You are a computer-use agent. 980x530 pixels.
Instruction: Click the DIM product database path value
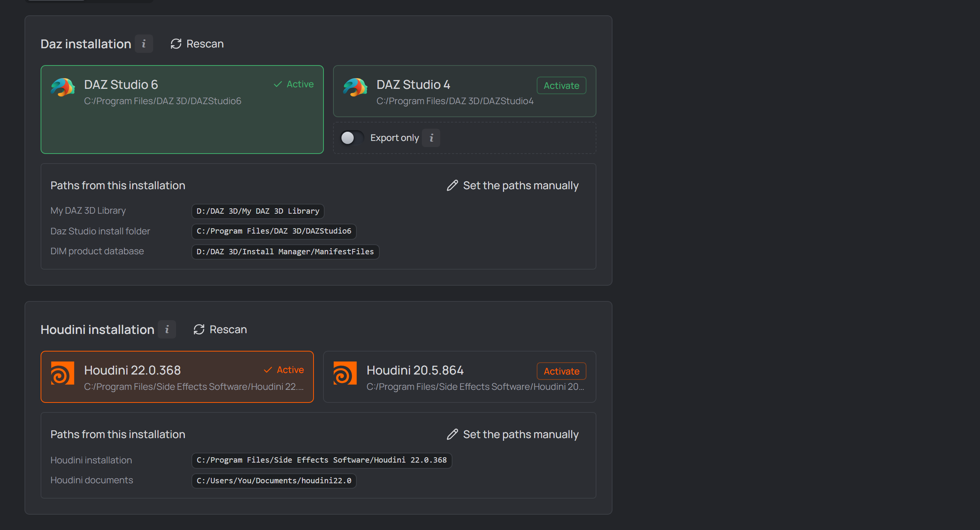click(x=285, y=252)
